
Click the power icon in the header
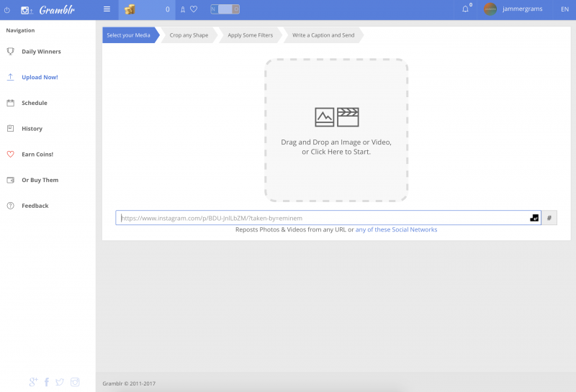7,10
